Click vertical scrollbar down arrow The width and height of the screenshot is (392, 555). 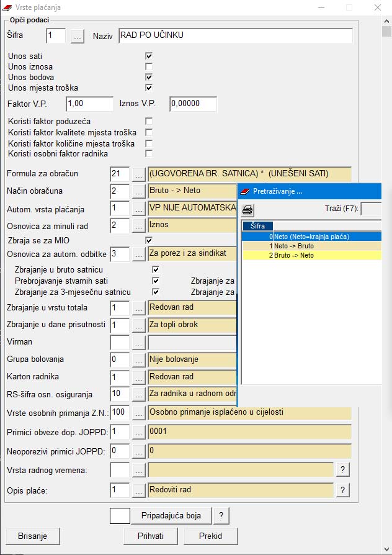386,549
